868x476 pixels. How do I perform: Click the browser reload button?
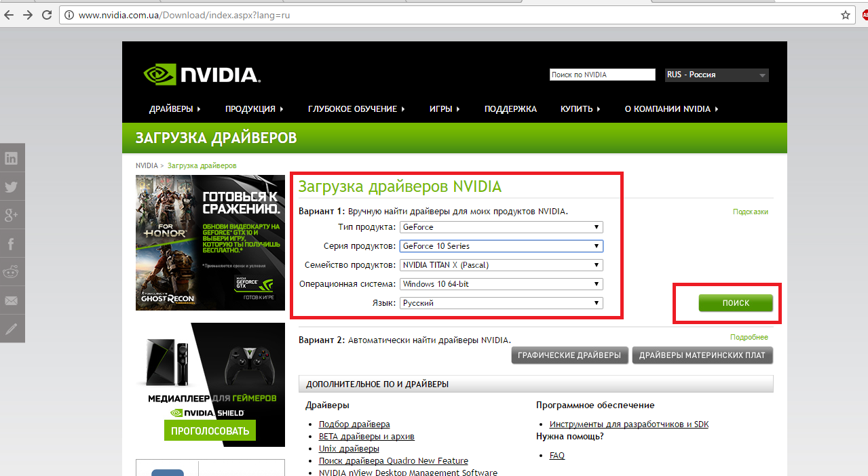[47, 15]
